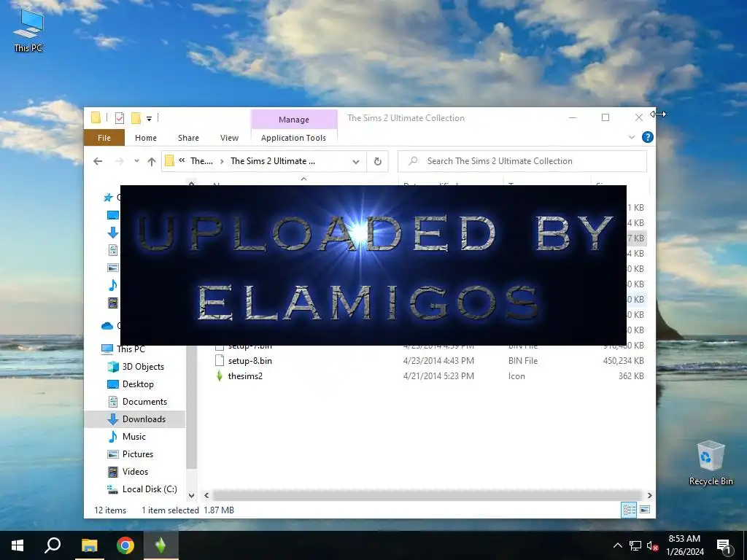747x560 pixels.
Task: Open 3D Objects in navigation pane
Action: (143, 367)
